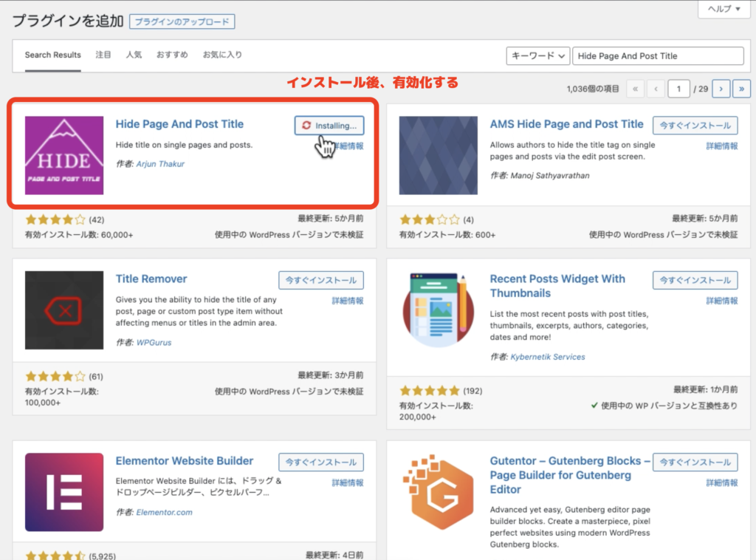Open author Elementor.com link
This screenshot has height=560, width=756.
click(x=165, y=512)
